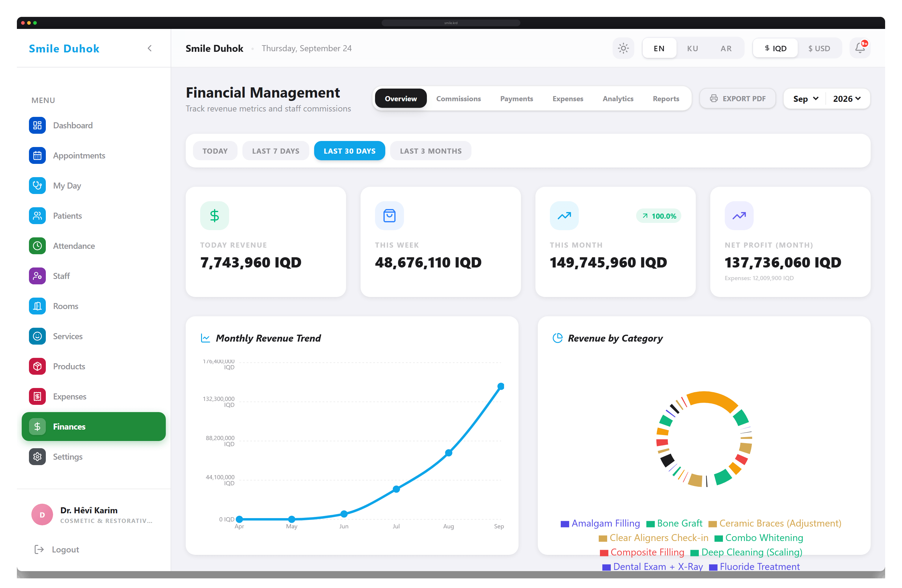Open the Staff sidebar icon
Screen dimensions: 902x588
(37, 276)
